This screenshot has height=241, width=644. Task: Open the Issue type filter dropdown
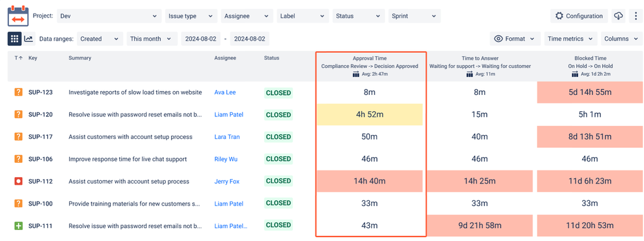[x=191, y=16]
